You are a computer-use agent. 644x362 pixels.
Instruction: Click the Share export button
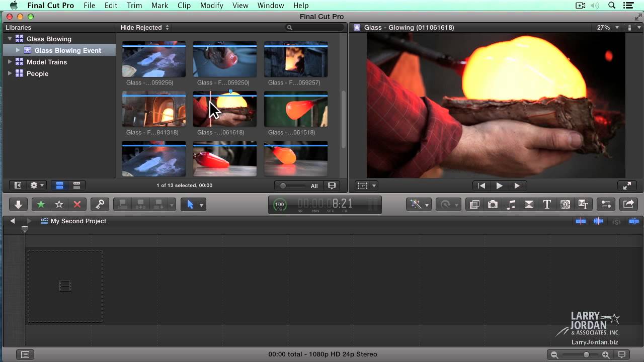(x=628, y=205)
